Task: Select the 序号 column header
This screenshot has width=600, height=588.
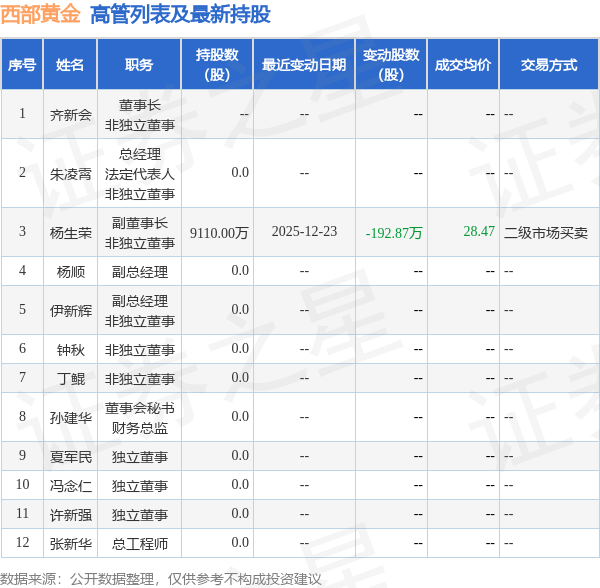Action: pos(22,65)
